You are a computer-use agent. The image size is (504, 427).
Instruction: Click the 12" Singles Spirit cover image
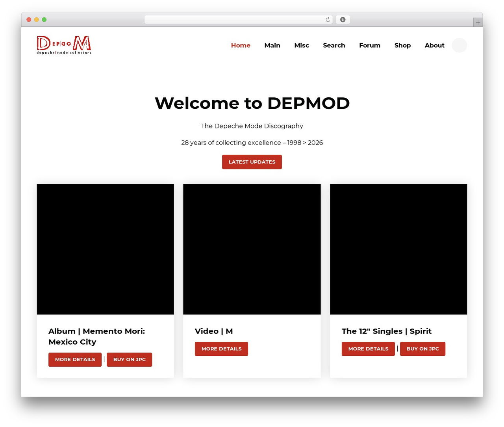click(398, 249)
